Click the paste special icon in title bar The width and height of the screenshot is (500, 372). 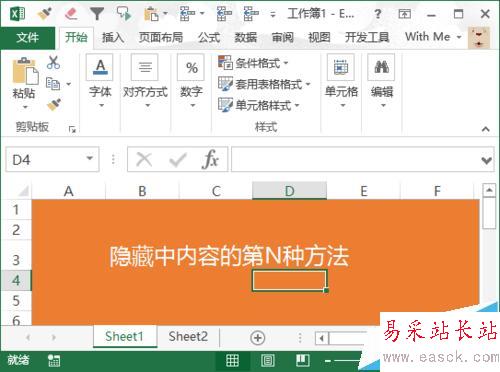[151, 14]
